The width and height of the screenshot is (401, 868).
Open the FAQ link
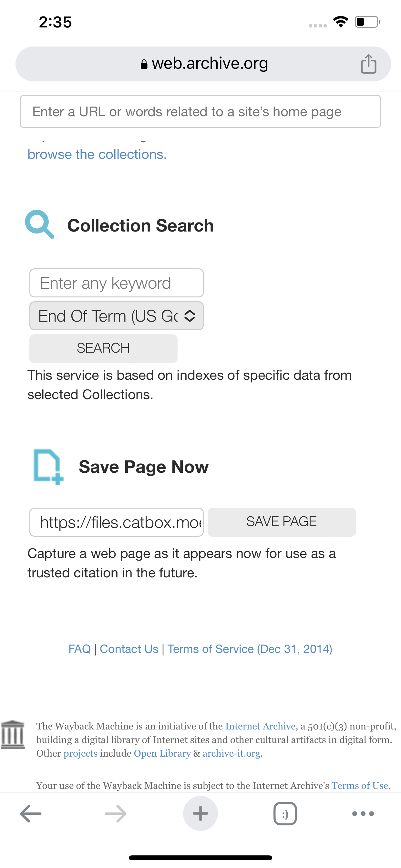click(x=79, y=649)
